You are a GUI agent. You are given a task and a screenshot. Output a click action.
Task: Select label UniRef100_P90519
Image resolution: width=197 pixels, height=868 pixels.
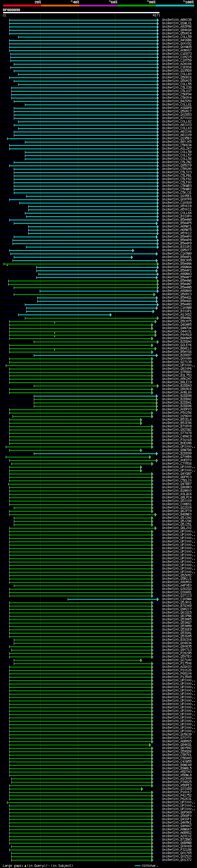(177, 335)
